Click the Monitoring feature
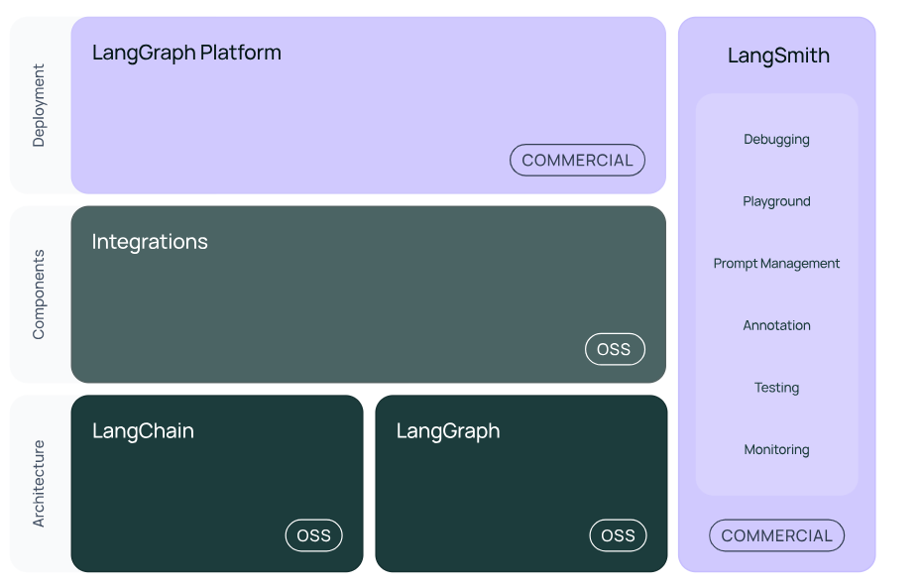Viewport: 924px width, 587px height. click(776, 449)
